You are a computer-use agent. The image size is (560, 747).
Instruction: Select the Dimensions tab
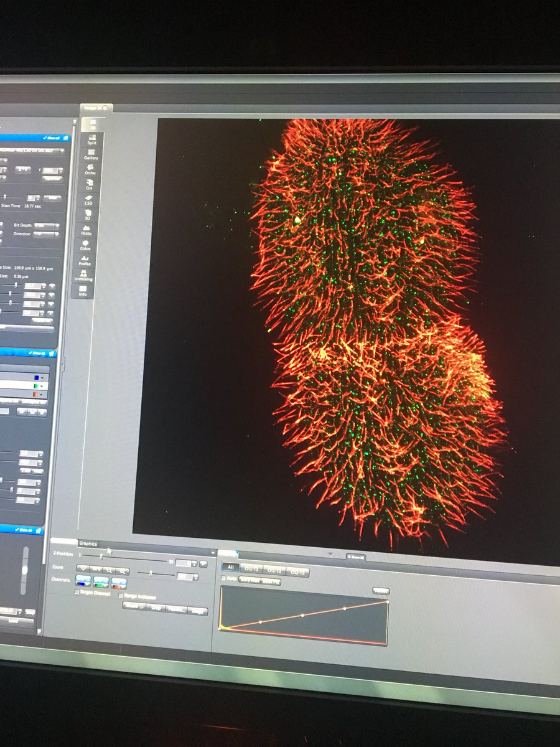click(63, 542)
